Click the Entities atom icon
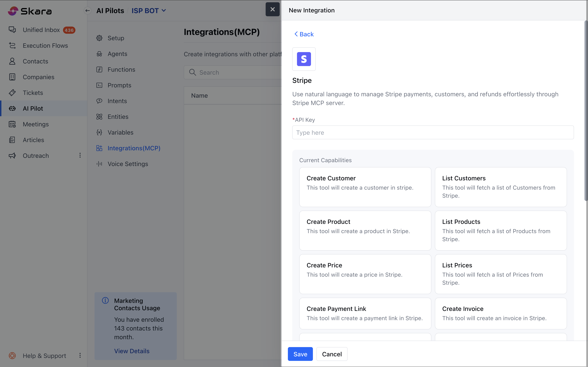 click(x=99, y=117)
